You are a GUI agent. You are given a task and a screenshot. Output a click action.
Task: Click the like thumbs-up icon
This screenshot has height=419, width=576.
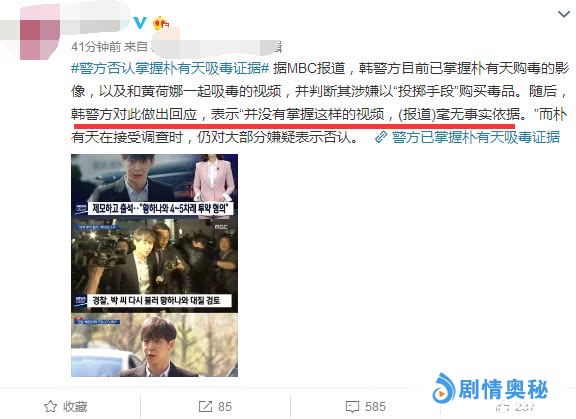(x=501, y=407)
